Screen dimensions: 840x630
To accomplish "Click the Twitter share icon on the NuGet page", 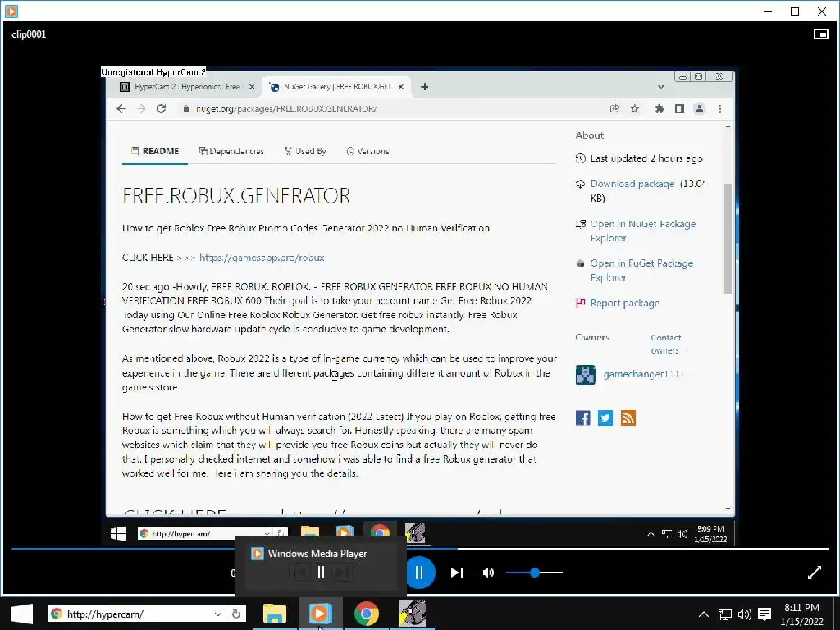I will tap(605, 418).
